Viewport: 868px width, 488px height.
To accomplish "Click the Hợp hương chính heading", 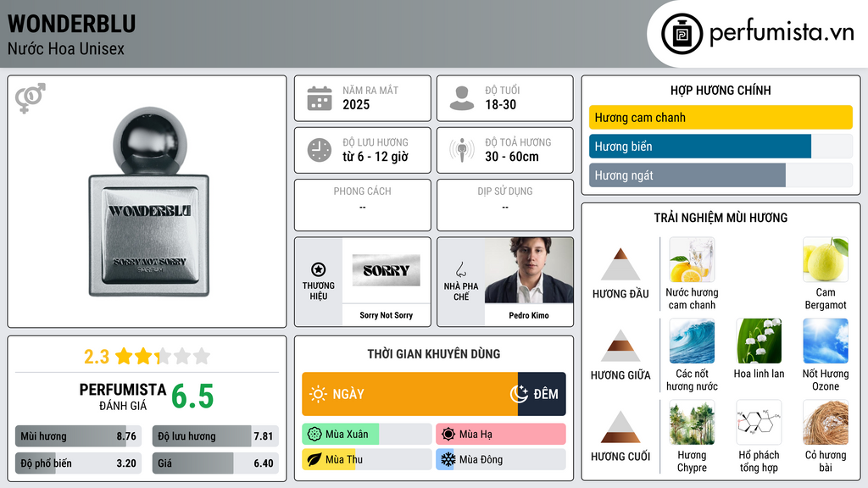I will [x=721, y=90].
